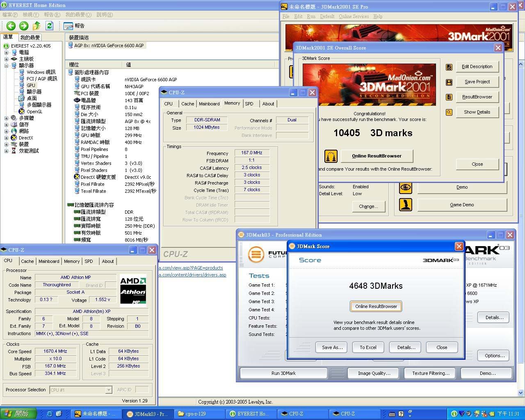Click the Texture Filtering... button
The width and height of the screenshot is (525, 420).
(x=431, y=373)
